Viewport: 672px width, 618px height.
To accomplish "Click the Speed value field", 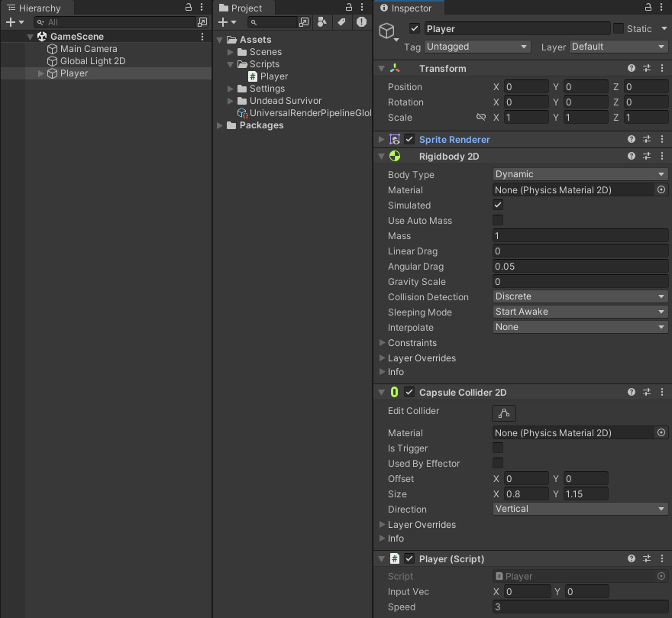I will click(580, 607).
